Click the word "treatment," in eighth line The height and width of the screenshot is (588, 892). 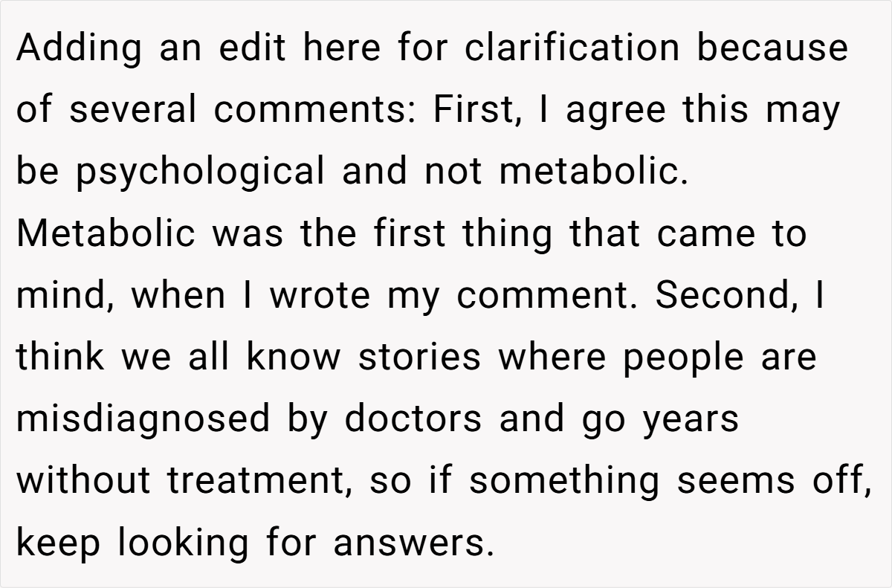coord(258,481)
